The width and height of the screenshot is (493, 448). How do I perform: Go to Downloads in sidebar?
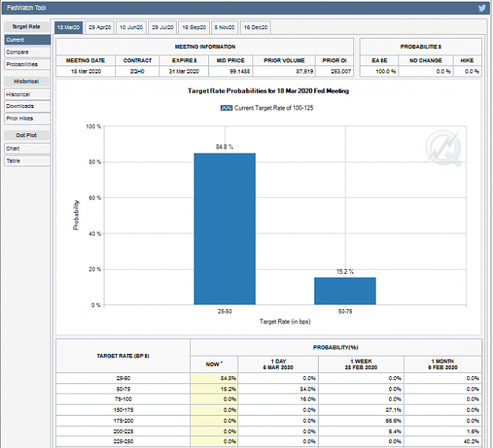(x=28, y=106)
